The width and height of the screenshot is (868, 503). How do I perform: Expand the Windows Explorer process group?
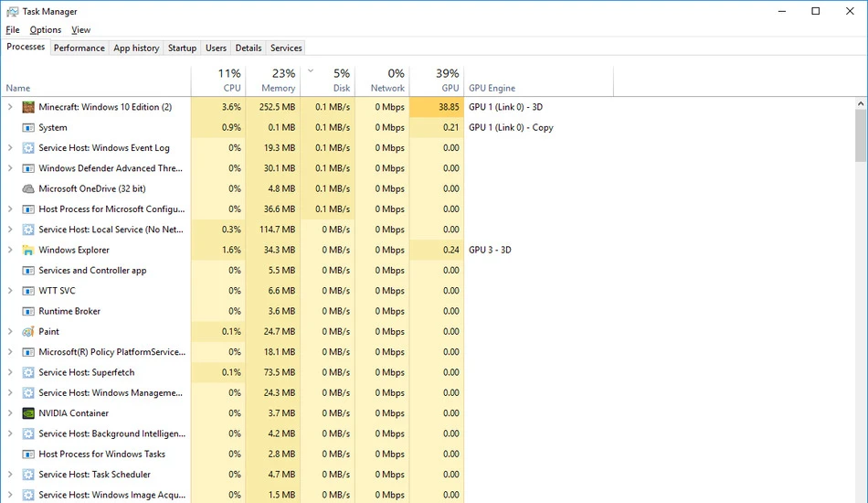click(x=10, y=250)
